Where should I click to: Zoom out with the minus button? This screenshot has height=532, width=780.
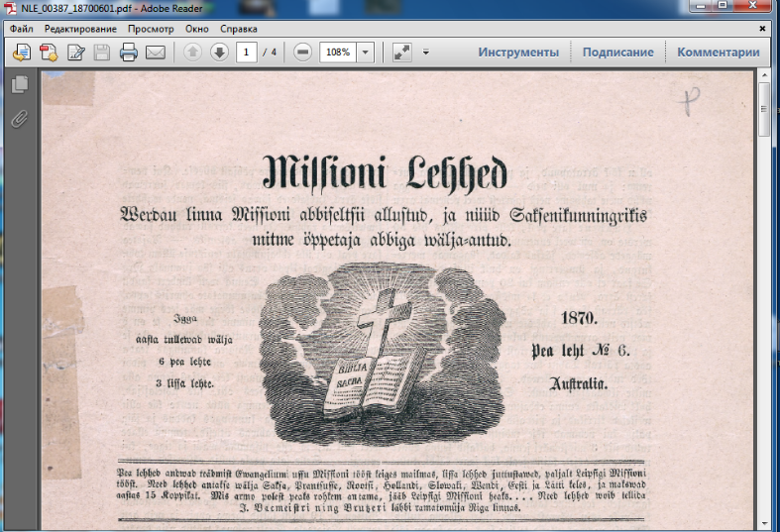tap(302, 52)
